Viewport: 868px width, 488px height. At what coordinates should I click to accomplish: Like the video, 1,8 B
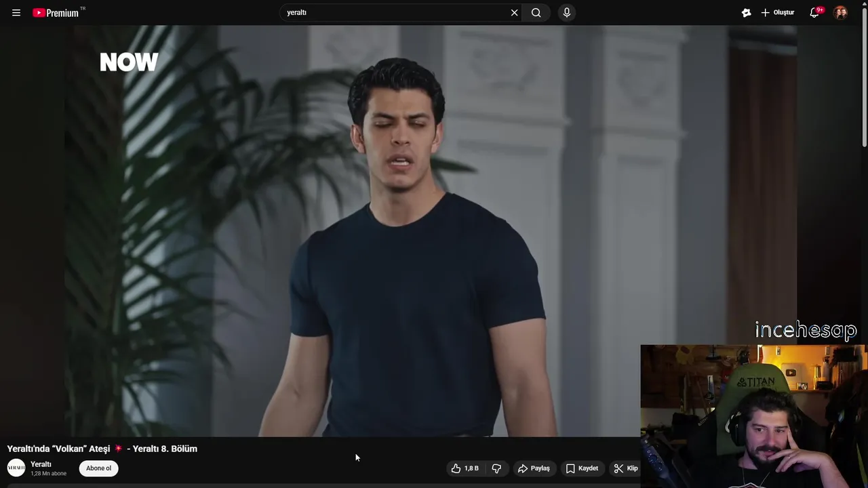tap(465, 468)
